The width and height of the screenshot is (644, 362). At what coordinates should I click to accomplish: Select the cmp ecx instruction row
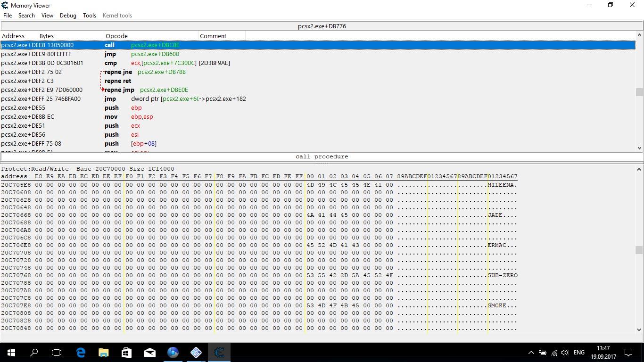coord(318,63)
